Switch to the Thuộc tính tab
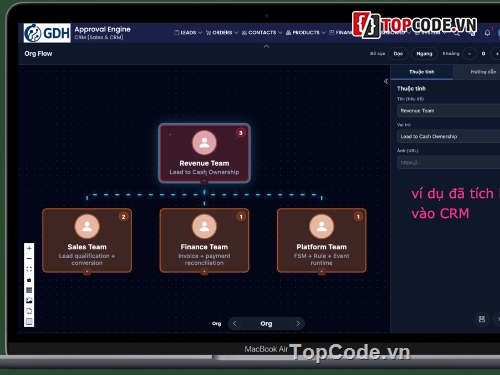Image resolution: width=500 pixels, height=375 pixels. coord(422,72)
